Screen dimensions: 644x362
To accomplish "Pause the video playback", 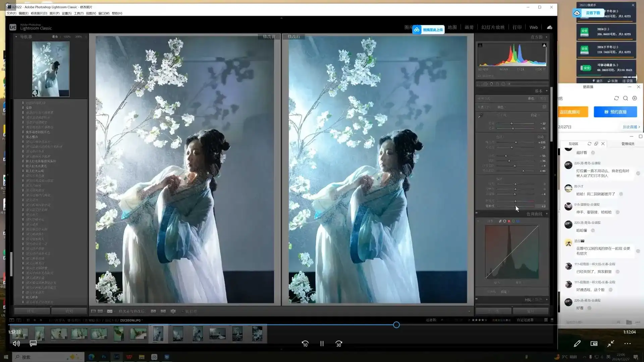I will 322,344.
